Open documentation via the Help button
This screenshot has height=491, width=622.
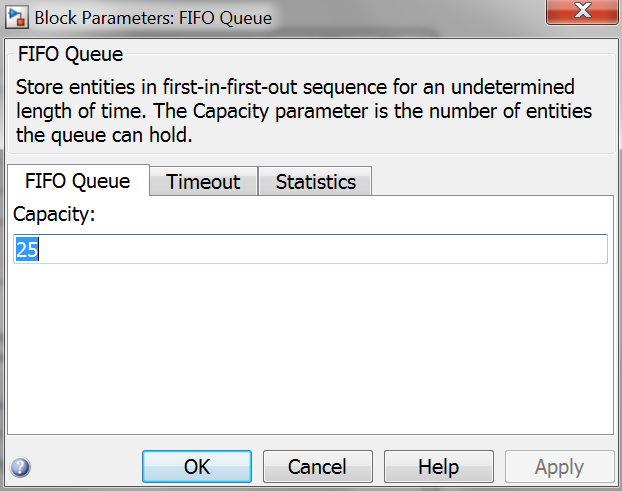tap(439, 466)
